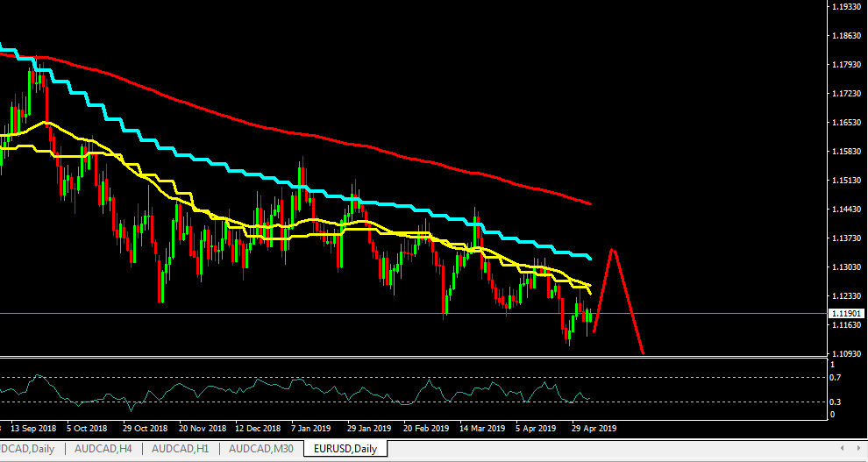Viewport: 868px width, 462px height.
Task: Click the 1.12330 price scale label
Action: point(846,296)
